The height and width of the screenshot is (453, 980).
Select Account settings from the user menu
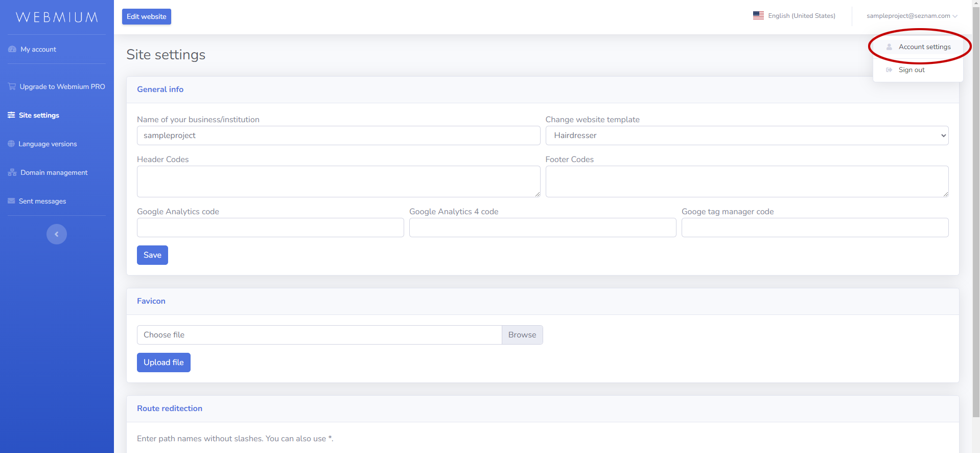(924, 47)
